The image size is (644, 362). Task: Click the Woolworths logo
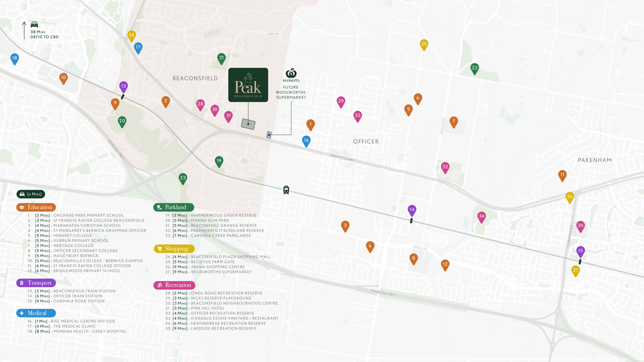pyautogui.click(x=291, y=75)
